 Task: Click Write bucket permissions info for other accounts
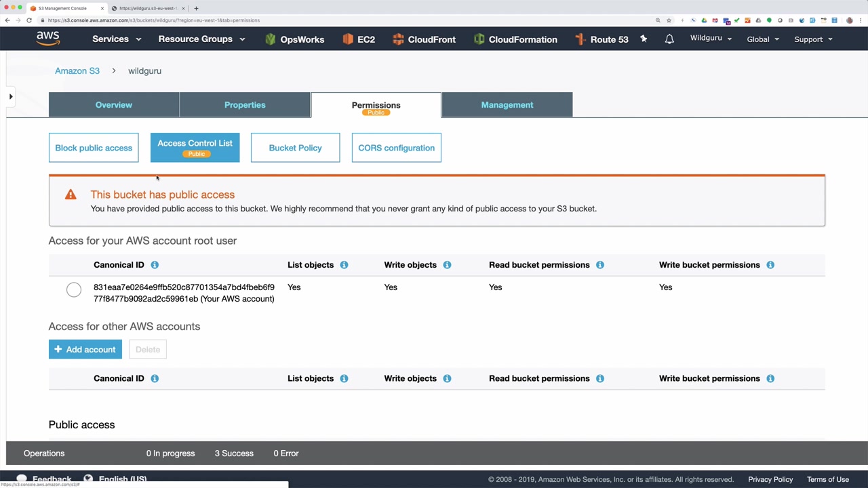770,378
